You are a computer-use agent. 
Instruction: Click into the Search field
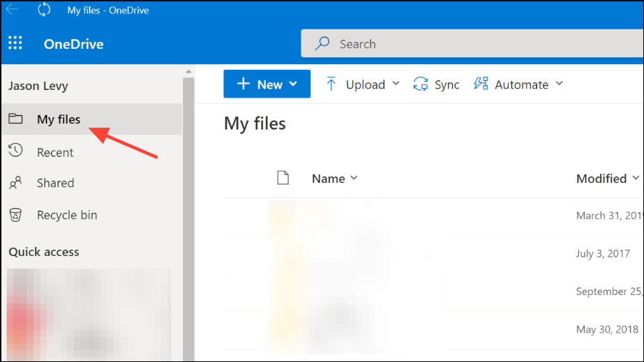[472, 43]
